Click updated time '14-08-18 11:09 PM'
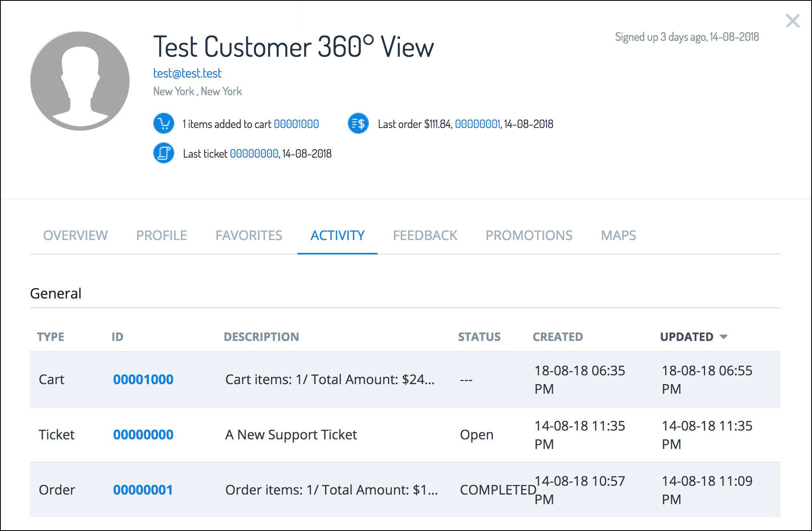 pyautogui.click(x=707, y=490)
